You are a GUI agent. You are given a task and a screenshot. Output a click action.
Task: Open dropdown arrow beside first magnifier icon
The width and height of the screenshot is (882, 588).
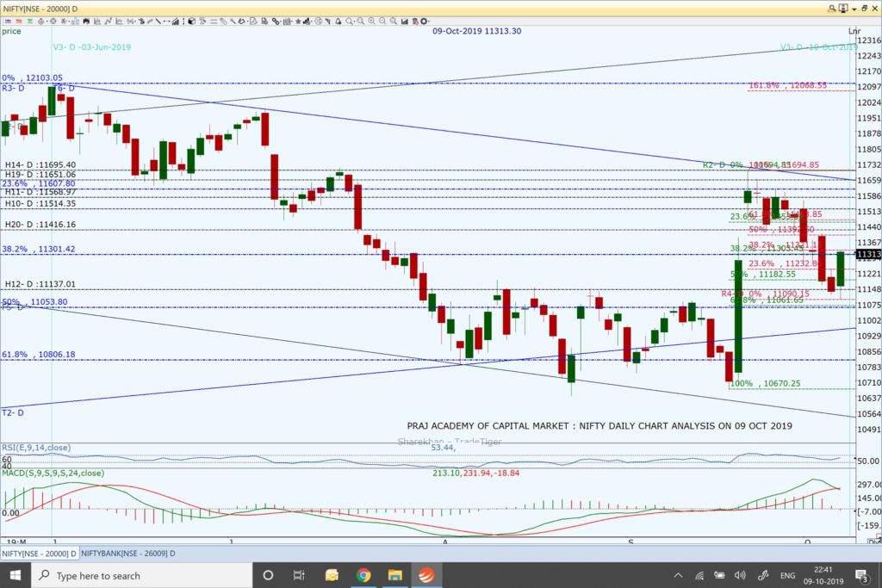[354, 22]
